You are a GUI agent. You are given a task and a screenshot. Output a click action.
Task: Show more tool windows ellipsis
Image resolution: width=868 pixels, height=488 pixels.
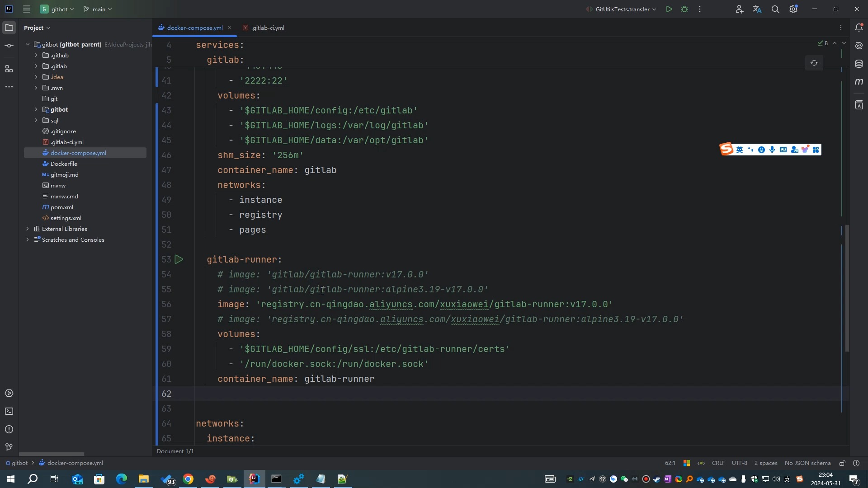tap(9, 87)
